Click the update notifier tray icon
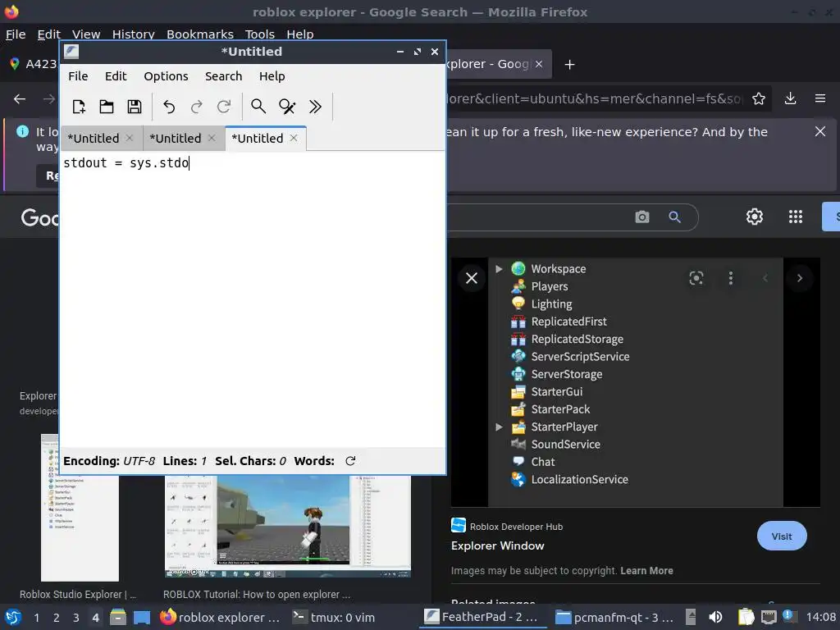Screen dimensions: 840x630 click(788, 616)
